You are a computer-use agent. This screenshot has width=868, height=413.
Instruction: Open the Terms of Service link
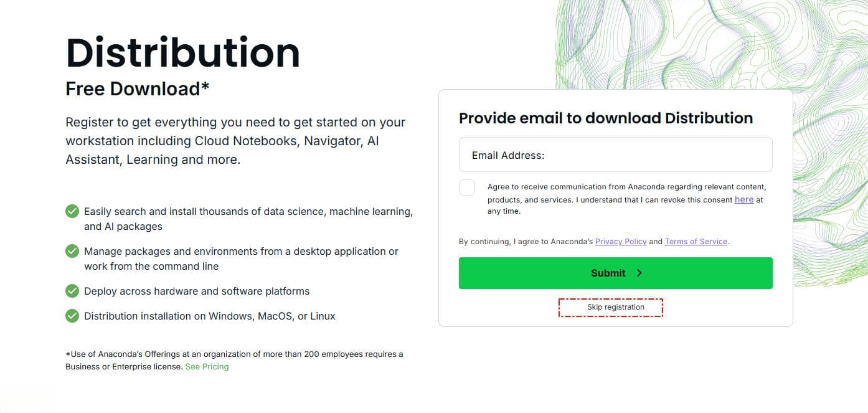(696, 241)
